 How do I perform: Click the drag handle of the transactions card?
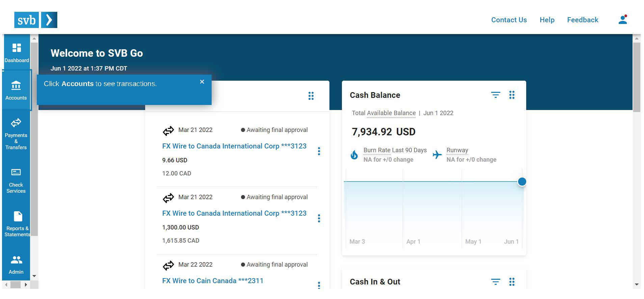[x=311, y=96]
